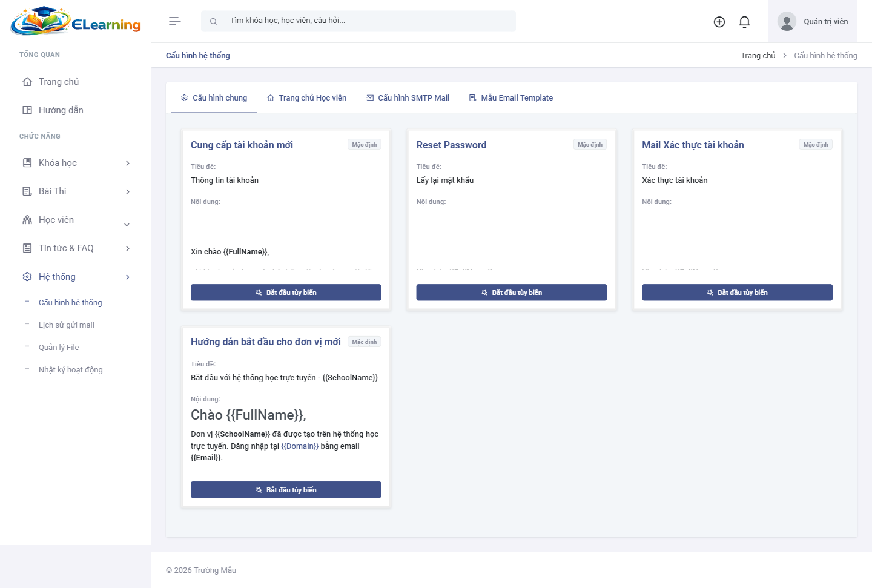Click the Quản trị viên avatar

pyautogui.click(x=787, y=22)
